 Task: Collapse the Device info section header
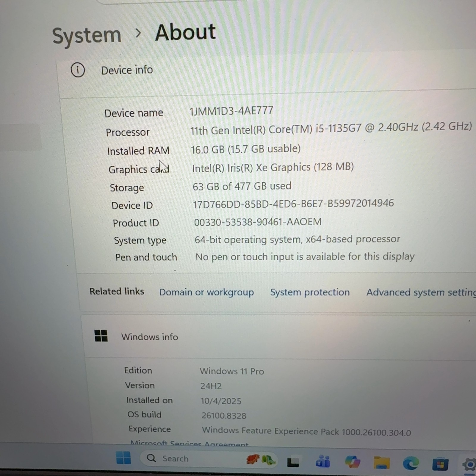(266, 74)
